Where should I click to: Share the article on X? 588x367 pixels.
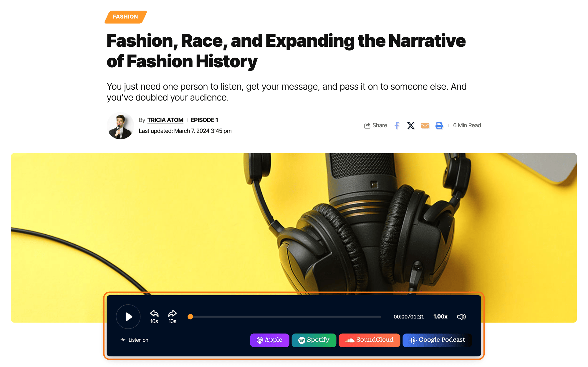coord(411,126)
